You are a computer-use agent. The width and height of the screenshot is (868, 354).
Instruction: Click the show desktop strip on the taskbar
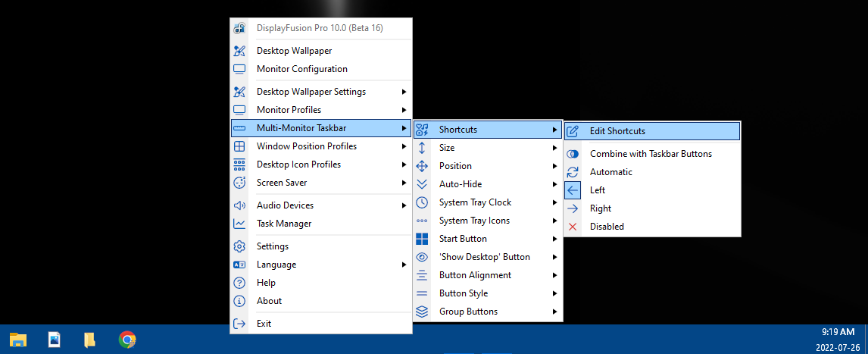click(866, 339)
